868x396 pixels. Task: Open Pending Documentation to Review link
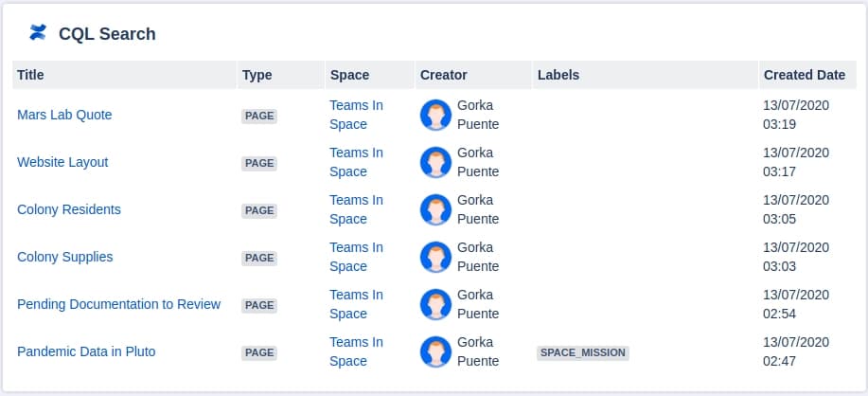pyautogui.click(x=119, y=304)
